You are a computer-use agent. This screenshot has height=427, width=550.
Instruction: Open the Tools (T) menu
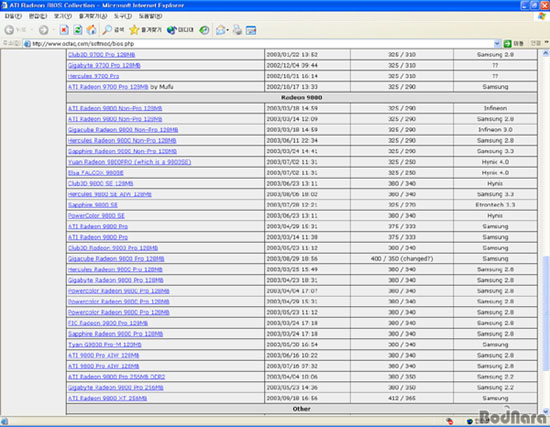point(123,16)
